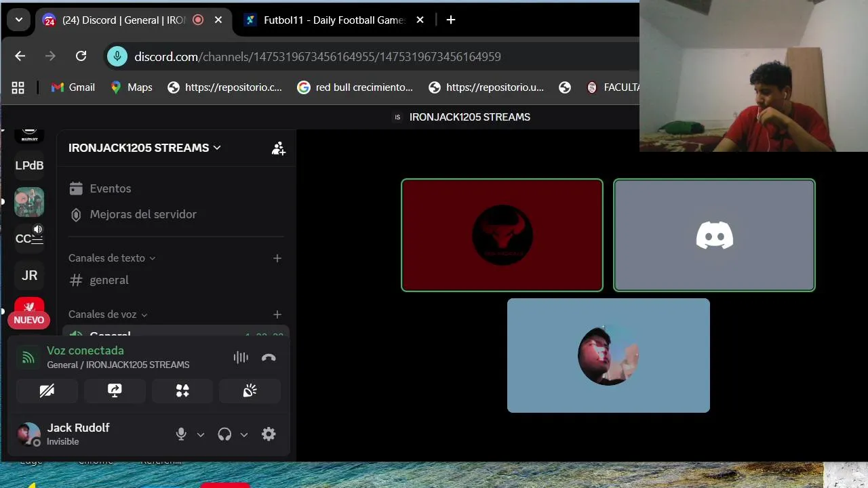Open microphone input options arrow
Screen dimensions: 868x488
click(x=201, y=434)
